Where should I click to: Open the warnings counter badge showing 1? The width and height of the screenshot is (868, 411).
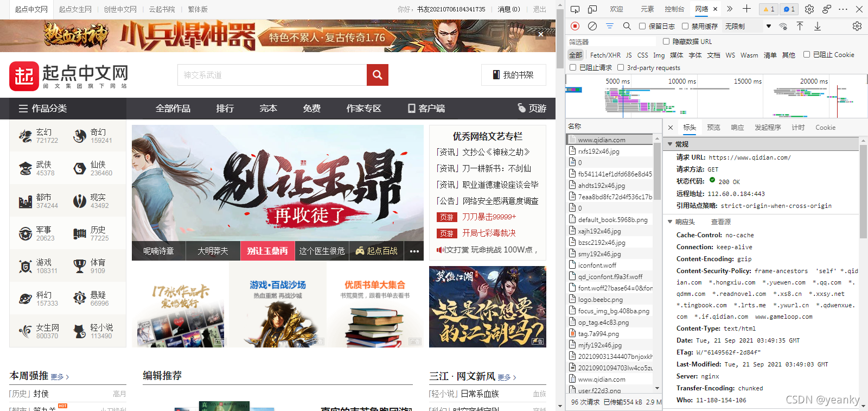coord(769,9)
